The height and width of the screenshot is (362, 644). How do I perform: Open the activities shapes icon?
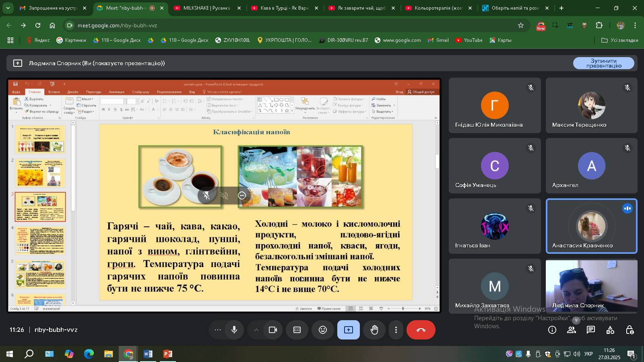[610, 330]
